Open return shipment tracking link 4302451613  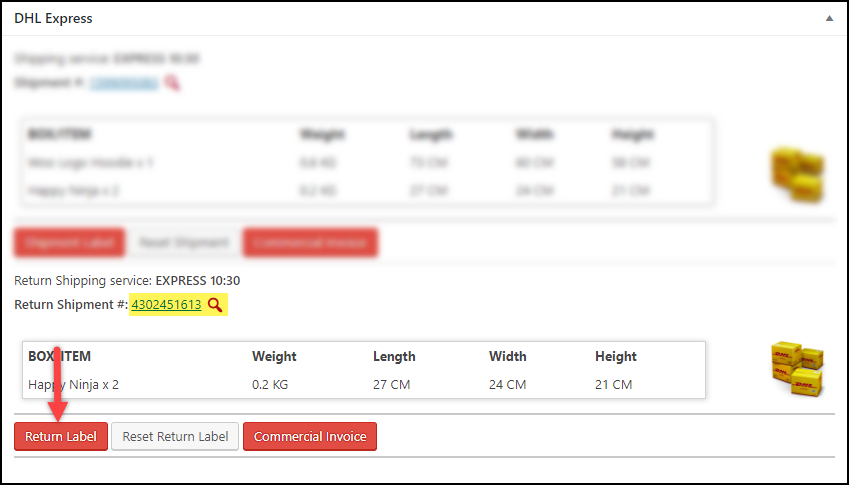166,305
